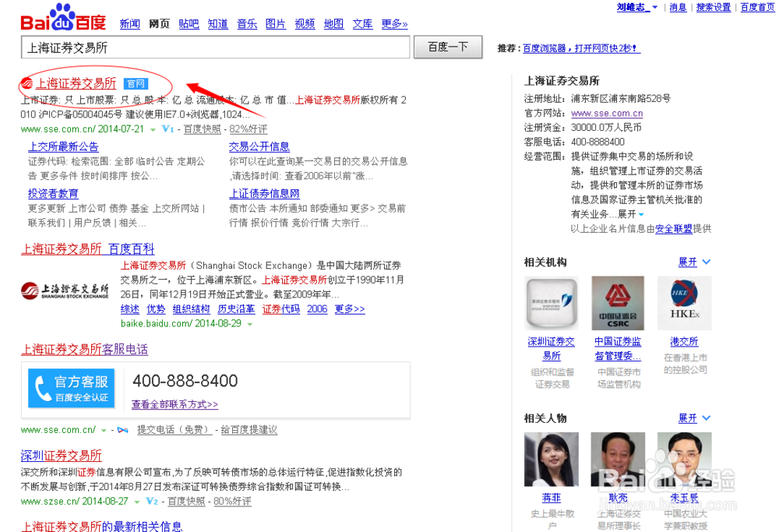Open the 深圳证券交易所 result title

pyautogui.click(x=61, y=456)
